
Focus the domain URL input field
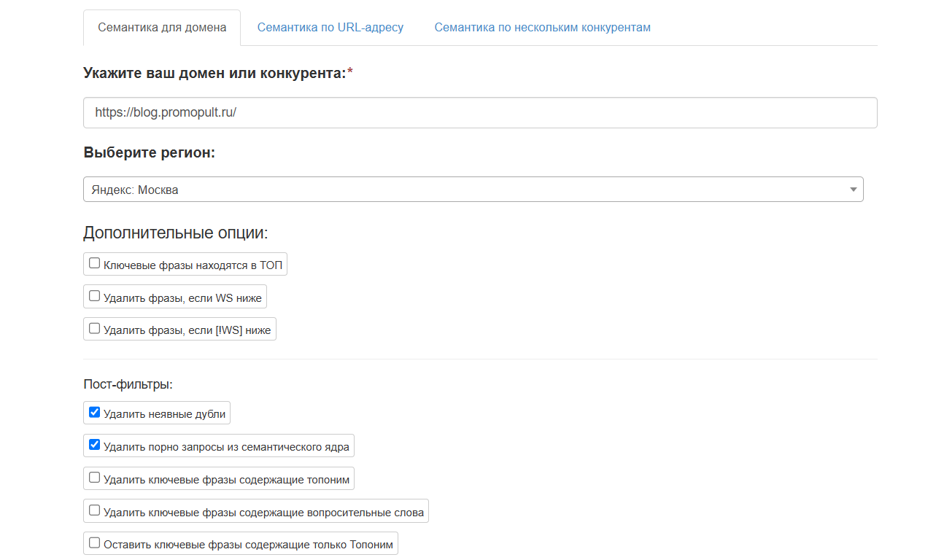[480, 113]
